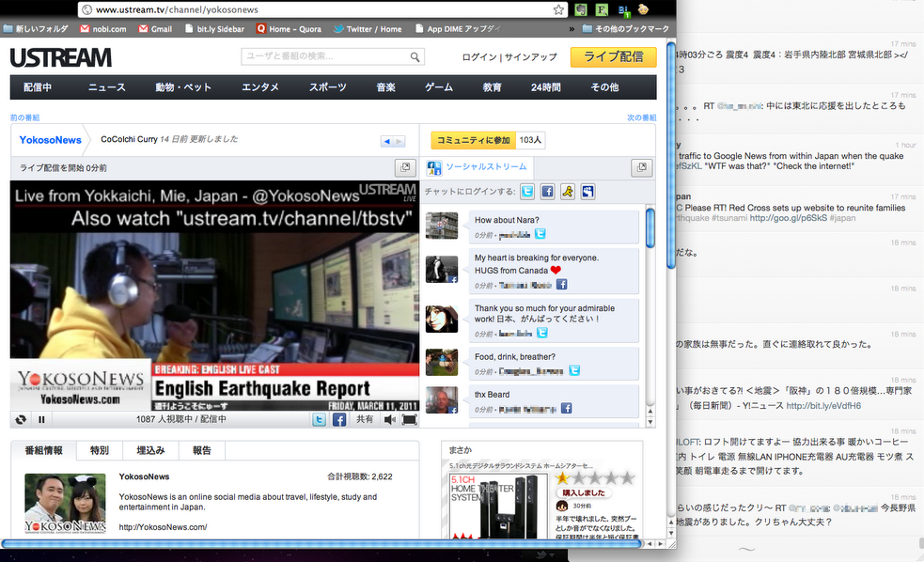Screen dimensions: 924x562
Task: Go to 次の番組 link
Action: pyautogui.click(x=642, y=117)
